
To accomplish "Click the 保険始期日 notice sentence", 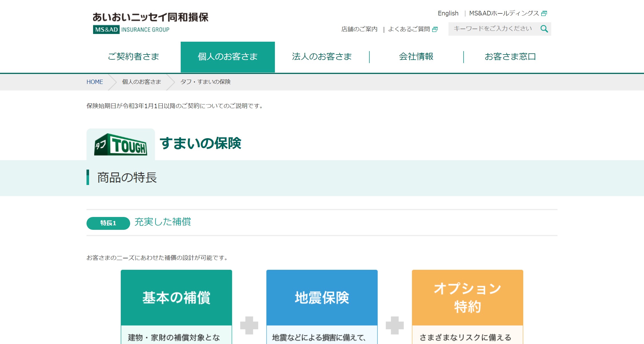I will pyautogui.click(x=175, y=106).
